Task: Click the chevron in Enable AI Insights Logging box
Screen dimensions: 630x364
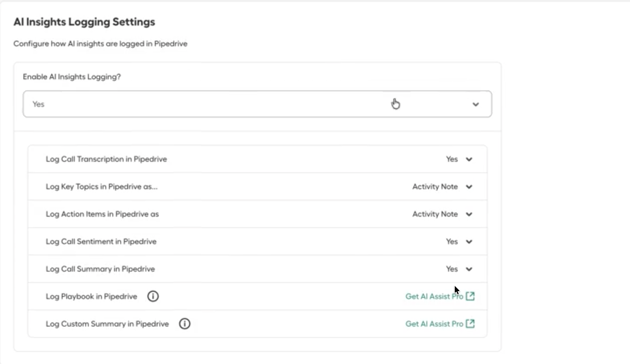Action: [476, 104]
